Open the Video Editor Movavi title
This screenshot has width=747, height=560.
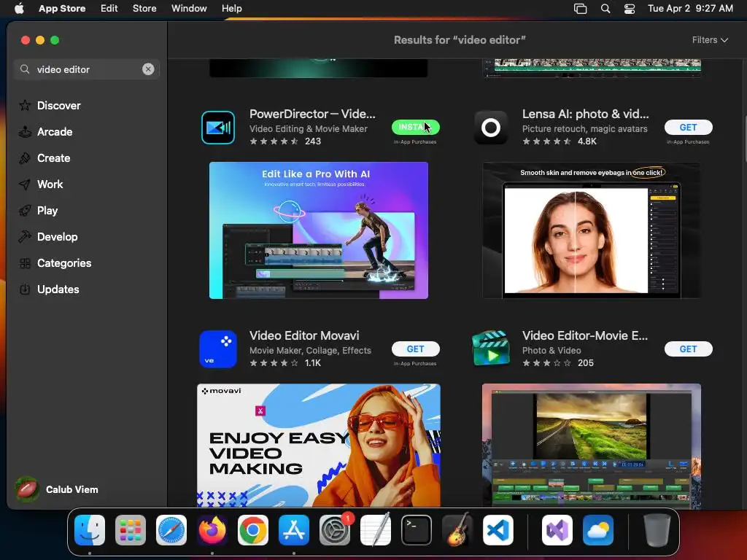[x=304, y=335]
